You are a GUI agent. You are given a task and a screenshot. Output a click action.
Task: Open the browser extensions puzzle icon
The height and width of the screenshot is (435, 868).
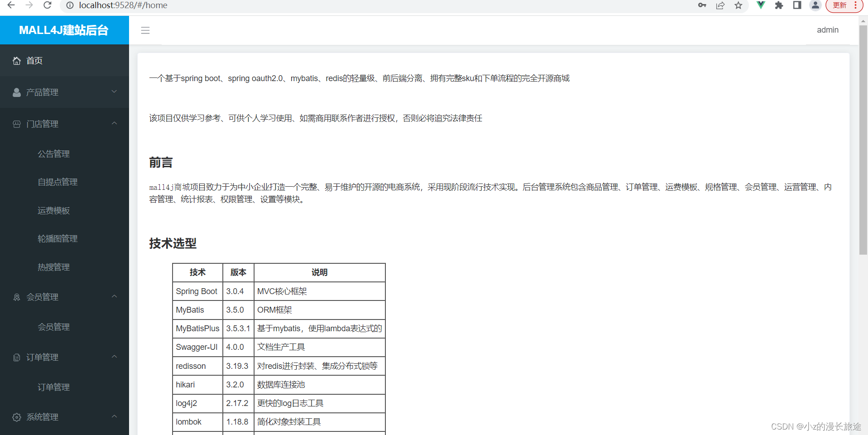pos(779,5)
